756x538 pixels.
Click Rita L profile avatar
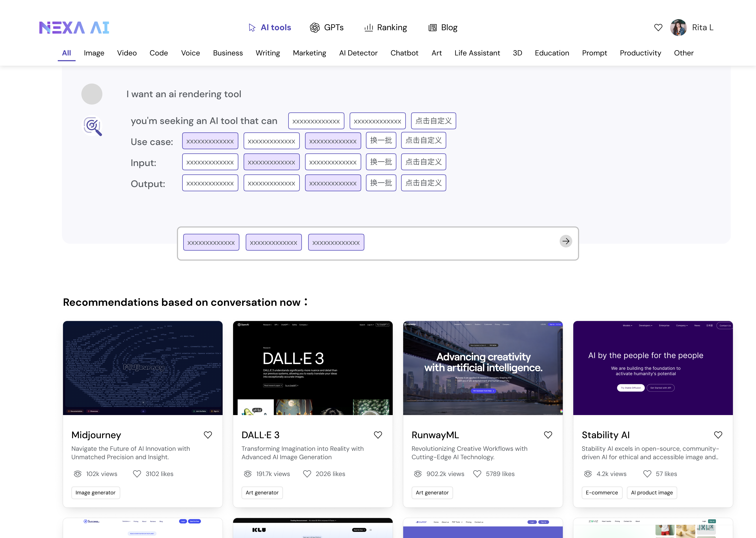point(678,27)
